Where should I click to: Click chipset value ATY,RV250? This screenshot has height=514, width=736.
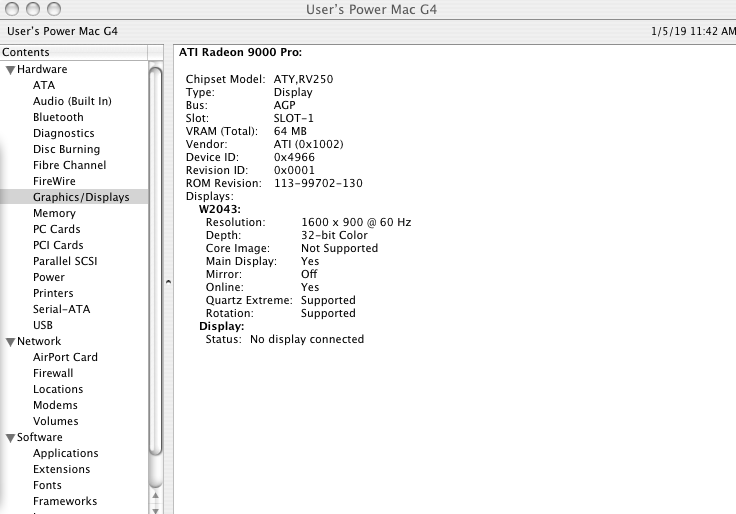(303, 79)
